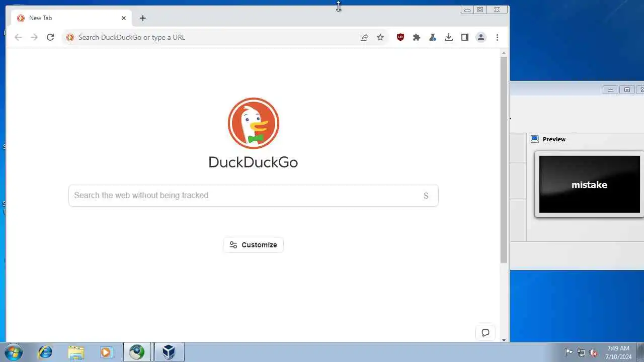
Task: Open the feedback chat bubble icon
Action: [486, 333]
